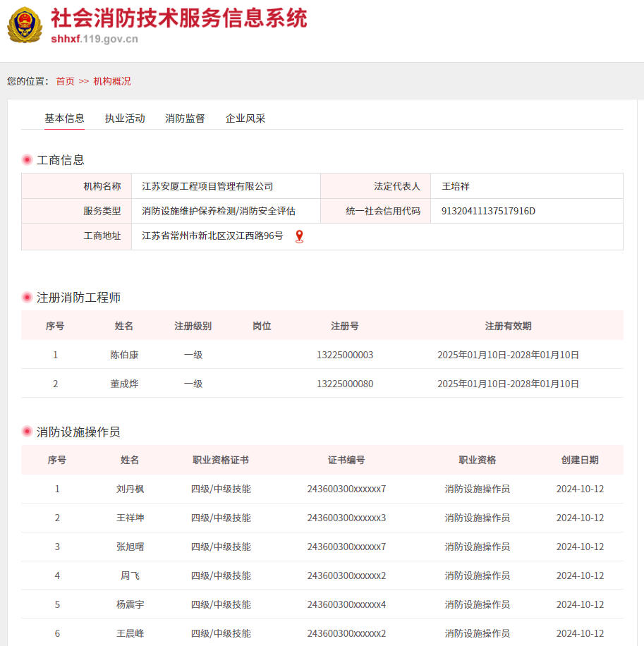Image resolution: width=644 pixels, height=646 pixels.
Task: Open the 消防监督 tab
Action: click(x=185, y=118)
